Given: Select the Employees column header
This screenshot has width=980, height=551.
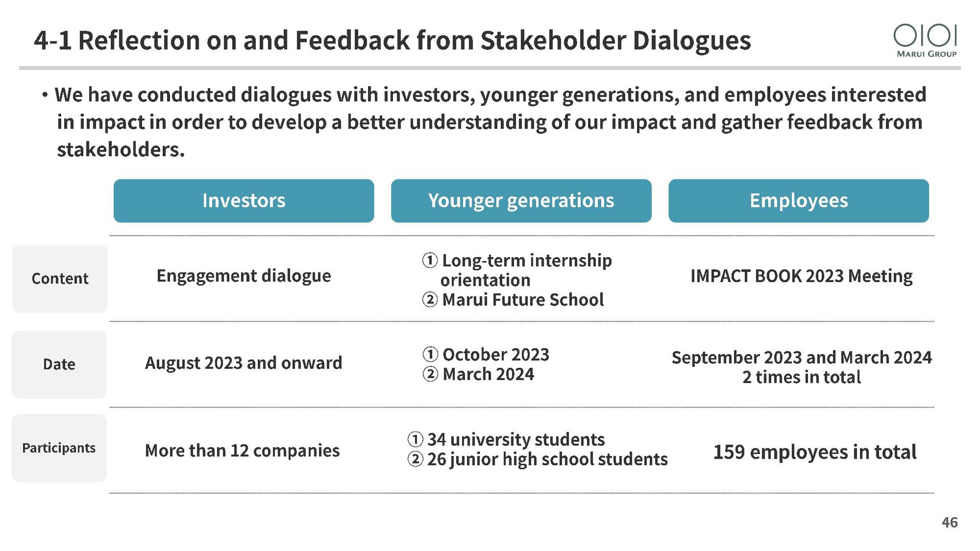Looking at the screenshot, I should 798,201.
